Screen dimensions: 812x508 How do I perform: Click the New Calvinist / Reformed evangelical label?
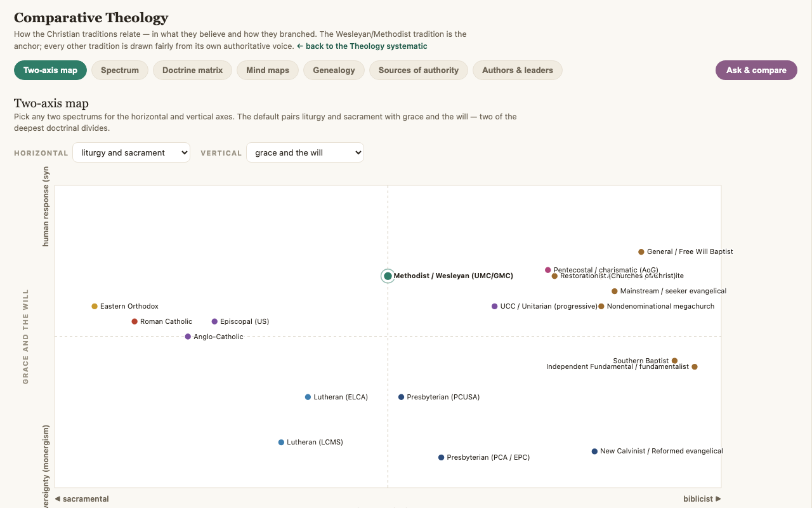[x=662, y=451]
